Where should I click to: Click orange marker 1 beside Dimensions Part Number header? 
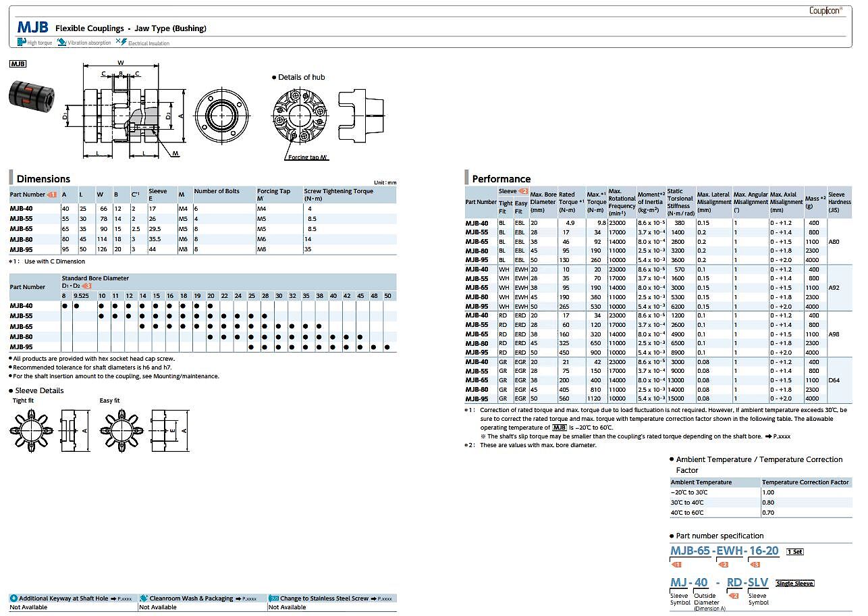pyautogui.click(x=52, y=195)
